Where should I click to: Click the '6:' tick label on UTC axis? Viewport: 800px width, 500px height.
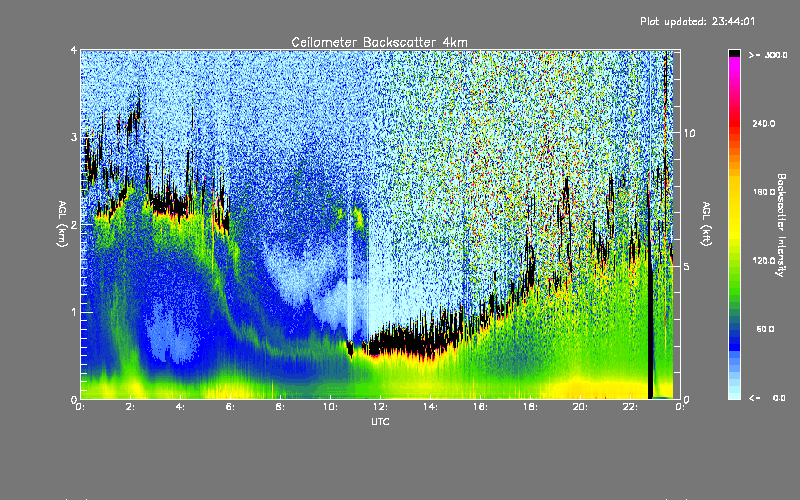pos(230,407)
